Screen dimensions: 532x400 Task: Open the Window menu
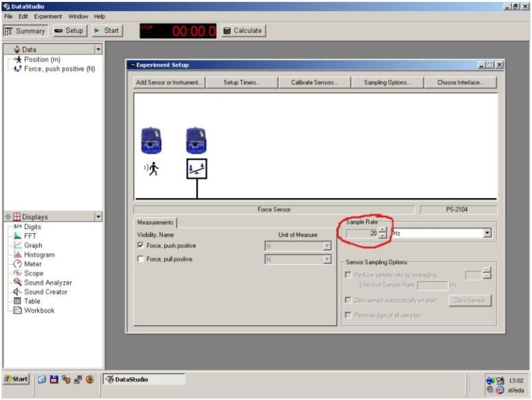(x=78, y=17)
